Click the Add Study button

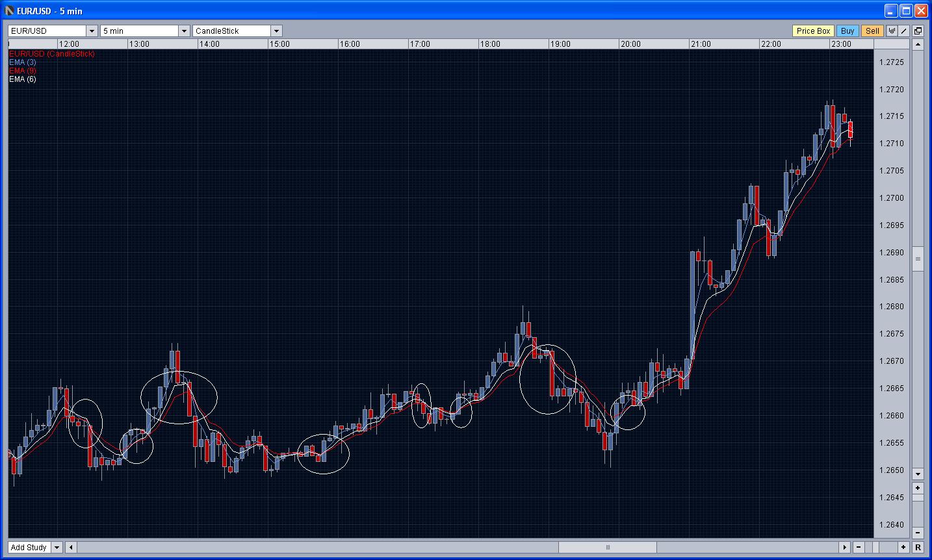point(29,548)
